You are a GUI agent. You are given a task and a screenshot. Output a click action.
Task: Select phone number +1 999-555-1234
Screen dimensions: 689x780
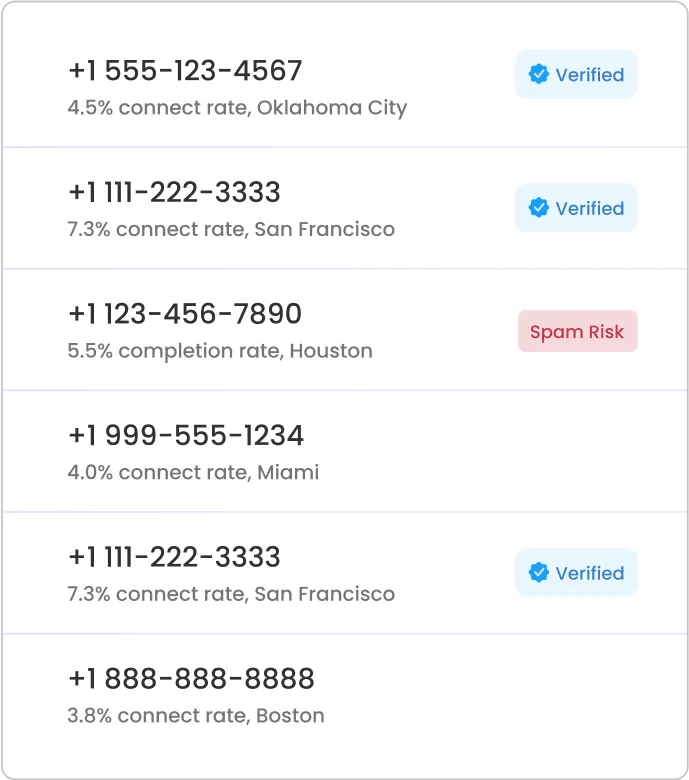click(186, 435)
